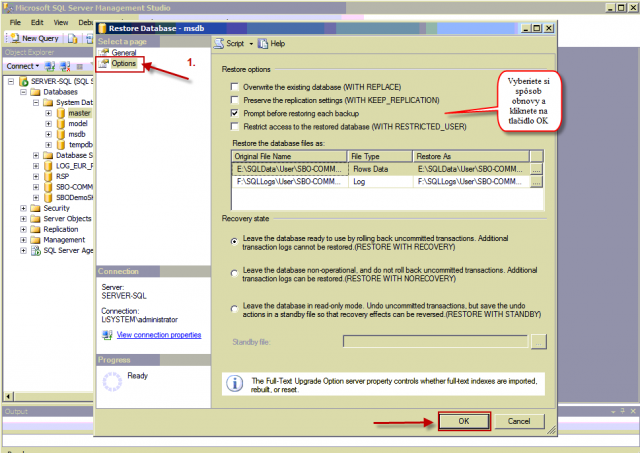The image size is (640, 453).
Task: Select RESTORE WITH RECOVERY radio button
Action: (234, 242)
